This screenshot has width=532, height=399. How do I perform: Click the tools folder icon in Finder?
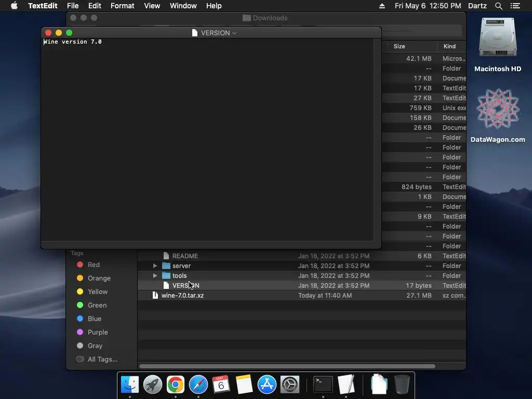pos(166,275)
